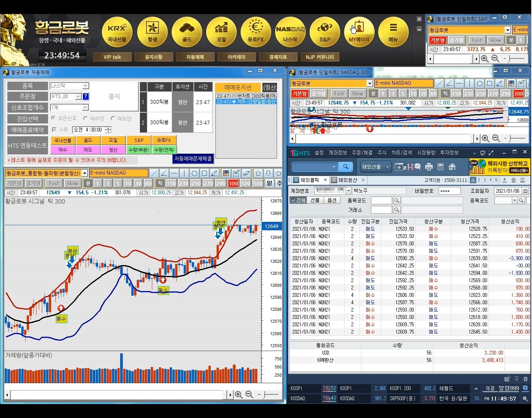
Task: Open the 계좌번호 account dropdown
Action: [348, 191]
